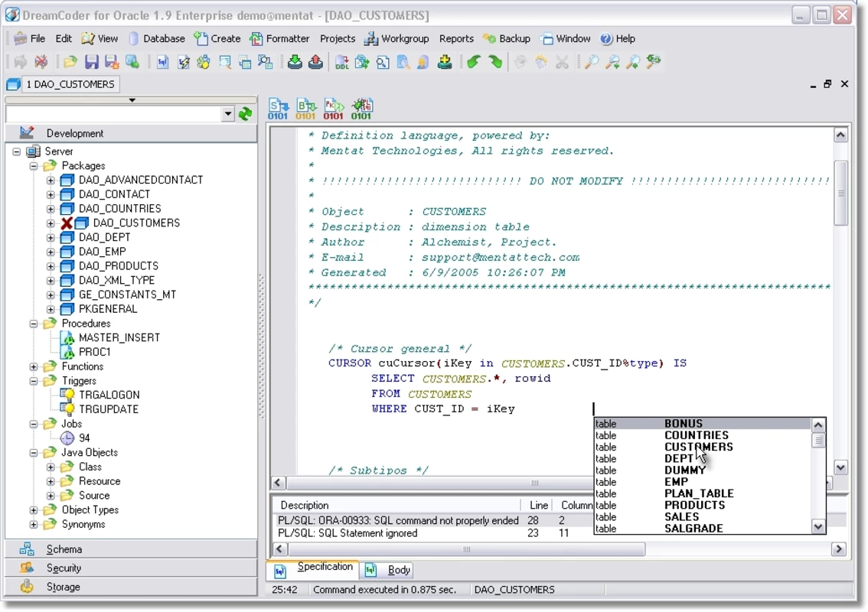The height and width of the screenshot is (612, 868).
Task: Click the SQL lightning bolt toolbar icon
Action: [183, 62]
